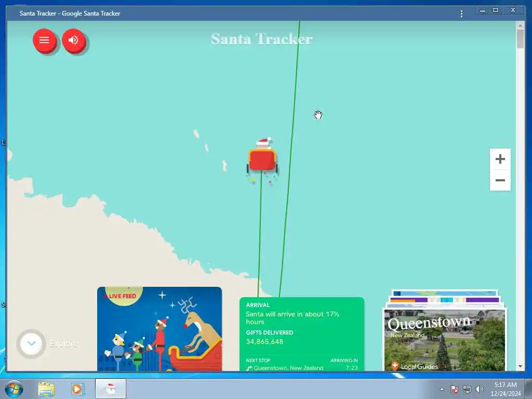Screen dimensions: 532x399
Task: Open Windows Explorer from taskbar
Action: click(46, 389)
